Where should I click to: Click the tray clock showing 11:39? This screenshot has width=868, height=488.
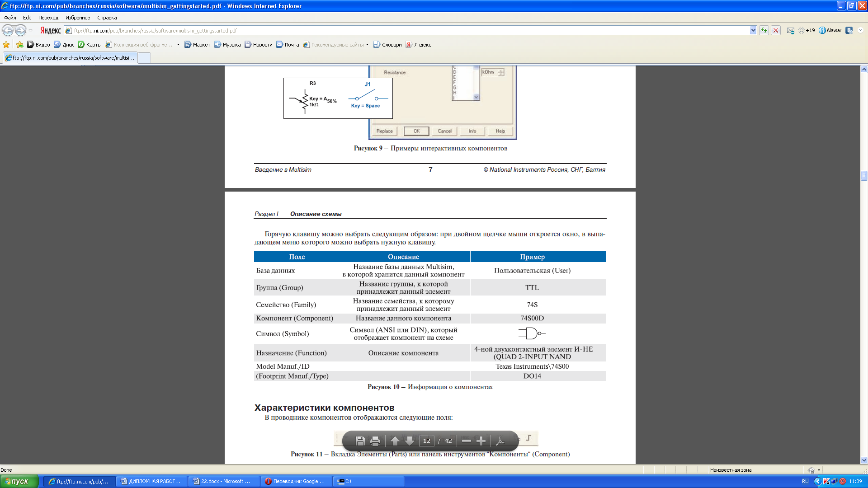pyautogui.click(x=855, y=481)
